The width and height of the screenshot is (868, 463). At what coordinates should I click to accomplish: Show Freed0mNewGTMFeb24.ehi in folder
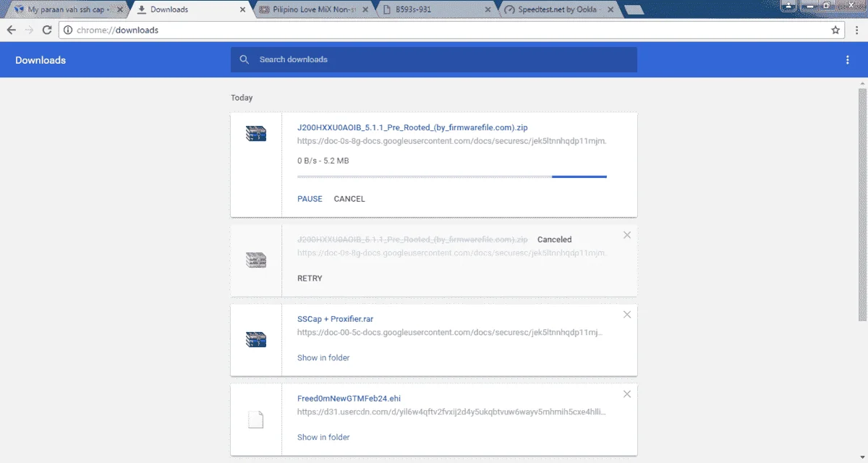(x=323, y=438)
